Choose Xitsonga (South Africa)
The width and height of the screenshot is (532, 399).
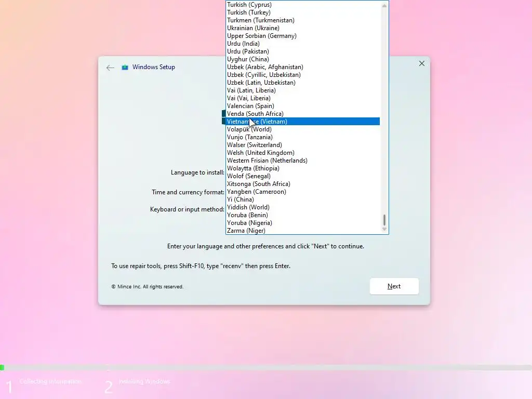(x=303, y=184)
